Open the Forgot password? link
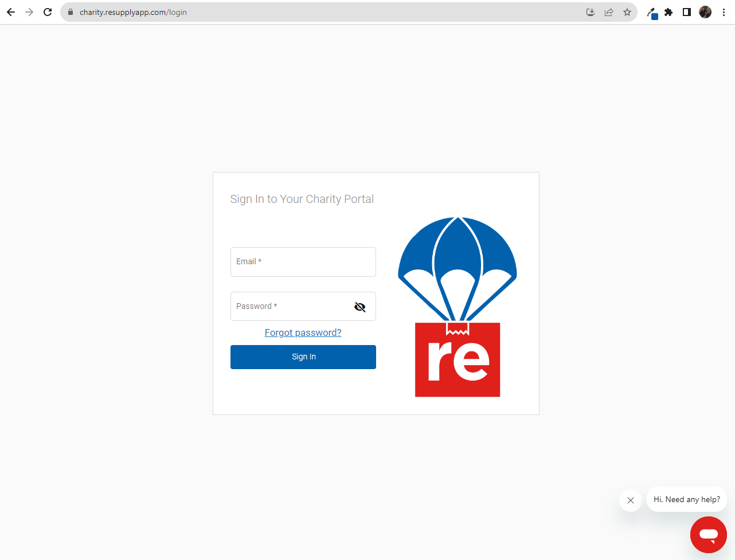The image size is (735, 560). (303, 332)
